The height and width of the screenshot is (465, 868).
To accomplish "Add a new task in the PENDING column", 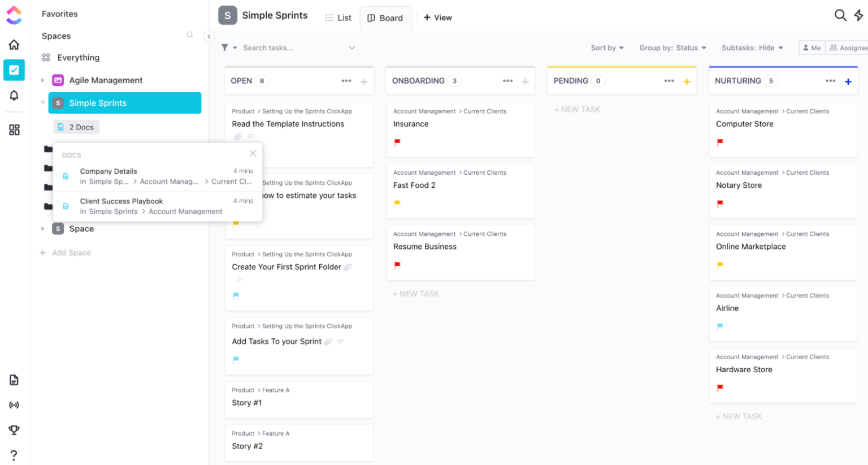I will coord(577,109).
